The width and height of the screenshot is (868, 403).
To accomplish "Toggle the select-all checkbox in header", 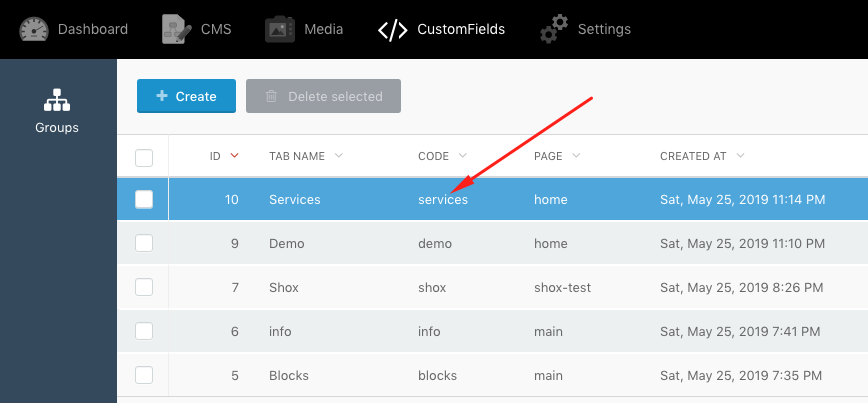I will tap(144, 157).
